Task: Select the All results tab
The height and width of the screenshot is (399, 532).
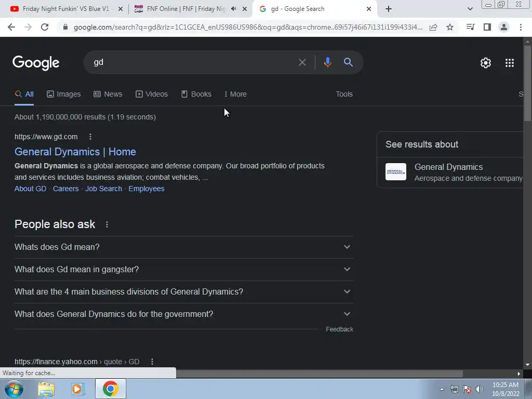Action: pos(24,95)
